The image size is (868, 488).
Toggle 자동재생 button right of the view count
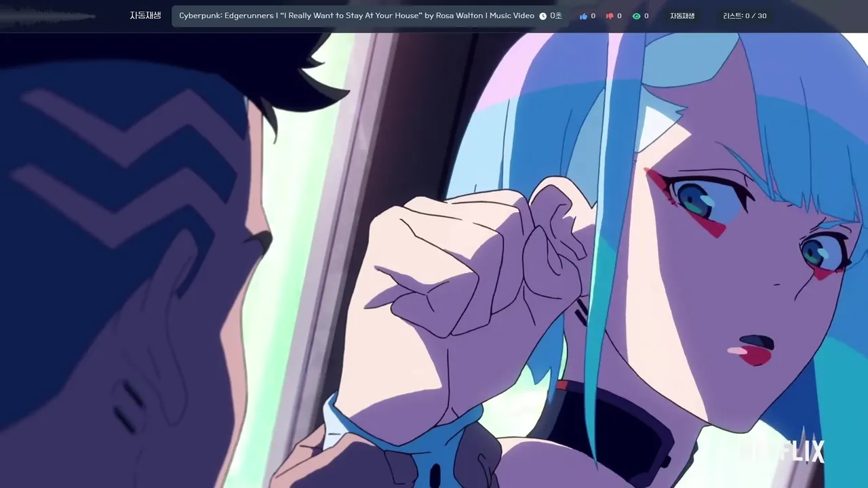point(682,16)
